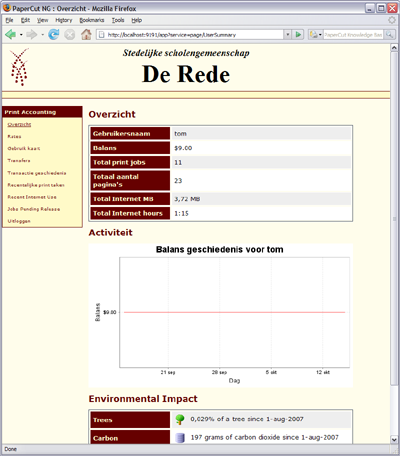Image resolution: width=400 pixels, height=456 pixels.
Task: Open the View menu
Action: point(42,20)
